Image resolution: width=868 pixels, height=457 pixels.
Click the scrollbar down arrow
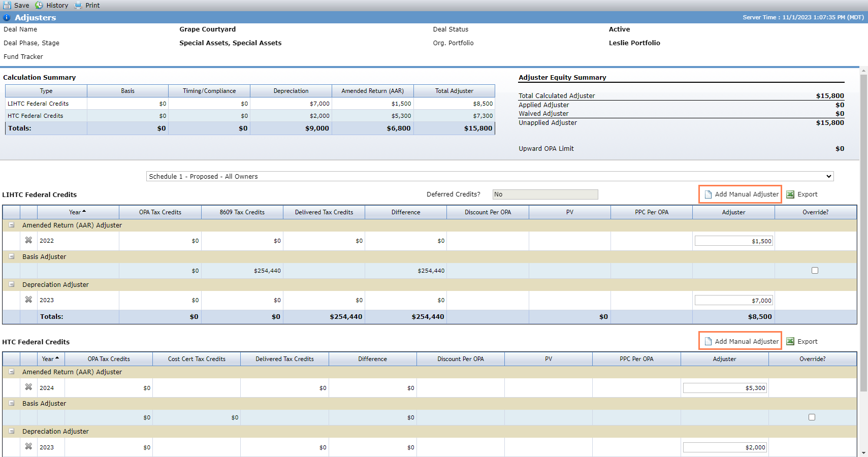(864, 453)
